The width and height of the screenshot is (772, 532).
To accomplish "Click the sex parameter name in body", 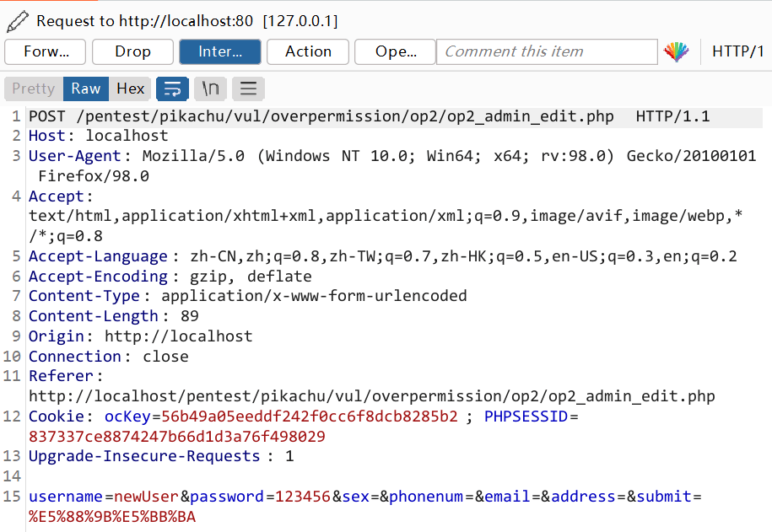I will 356,497.
